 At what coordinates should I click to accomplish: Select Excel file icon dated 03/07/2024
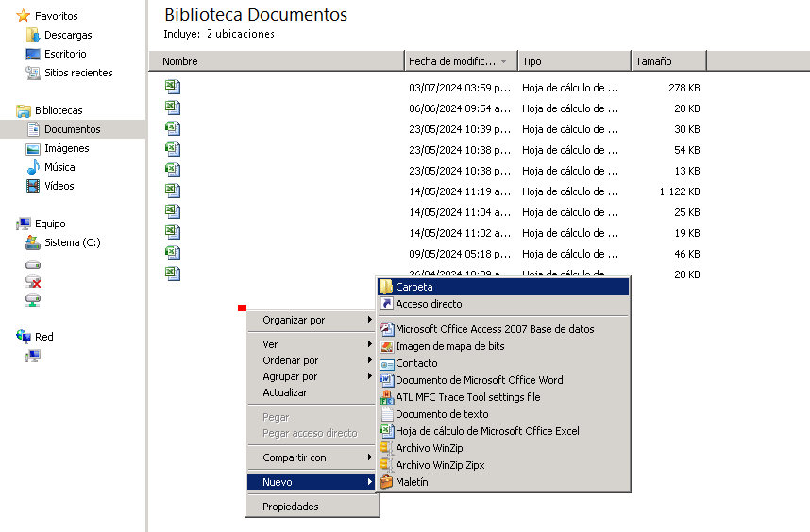[173, 87]
